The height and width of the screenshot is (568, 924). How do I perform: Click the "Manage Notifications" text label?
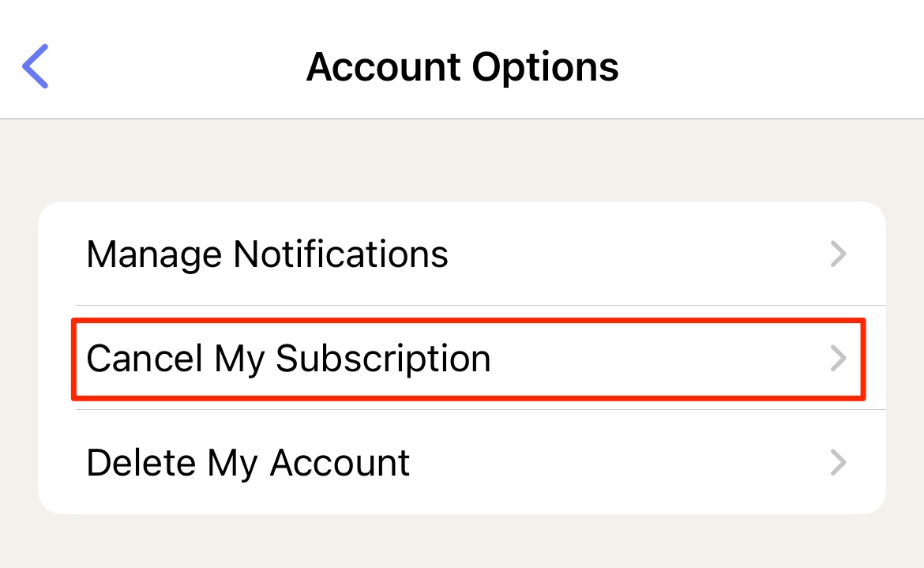(267, 254)
